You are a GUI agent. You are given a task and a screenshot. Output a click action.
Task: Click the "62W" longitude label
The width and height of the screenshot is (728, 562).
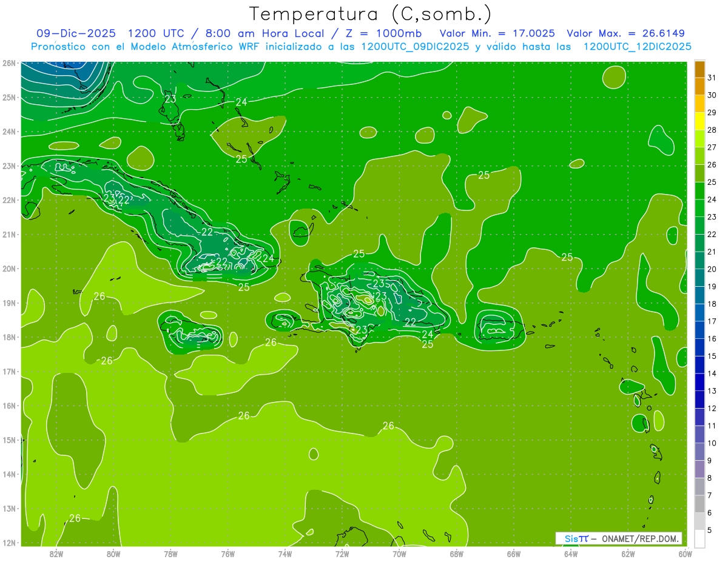[628, 553]
